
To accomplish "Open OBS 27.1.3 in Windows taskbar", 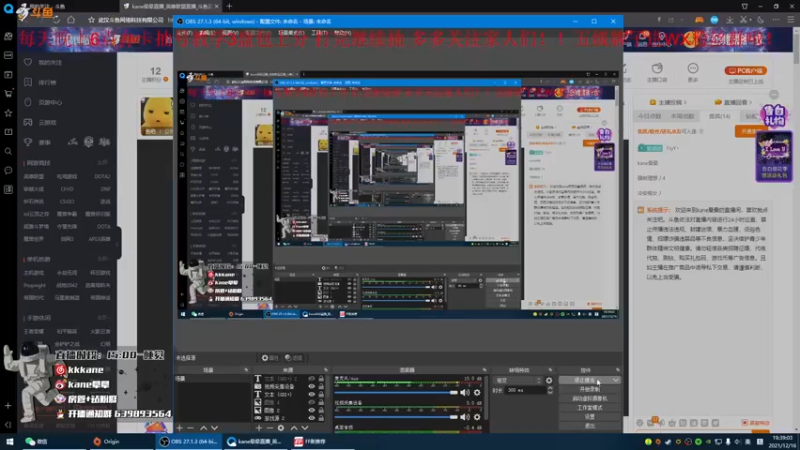I will (188, 441).
